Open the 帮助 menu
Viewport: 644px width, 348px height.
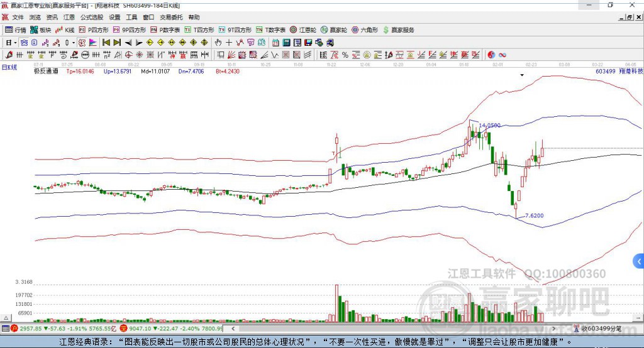(x=194, y=17)
